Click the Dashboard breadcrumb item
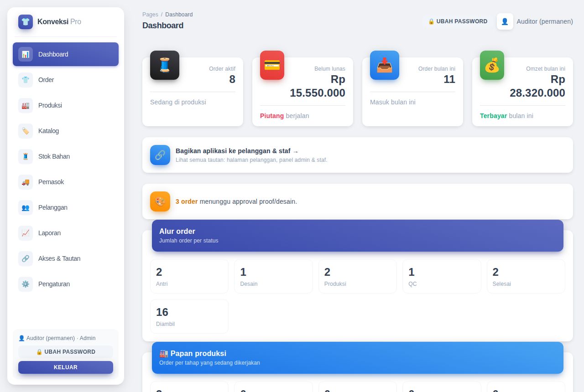This screenshot has width=584, height=392. [x=179, y=15]
